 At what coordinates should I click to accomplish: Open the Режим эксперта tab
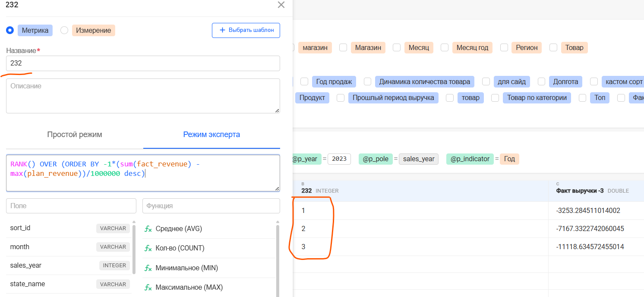tap(212, 134)
